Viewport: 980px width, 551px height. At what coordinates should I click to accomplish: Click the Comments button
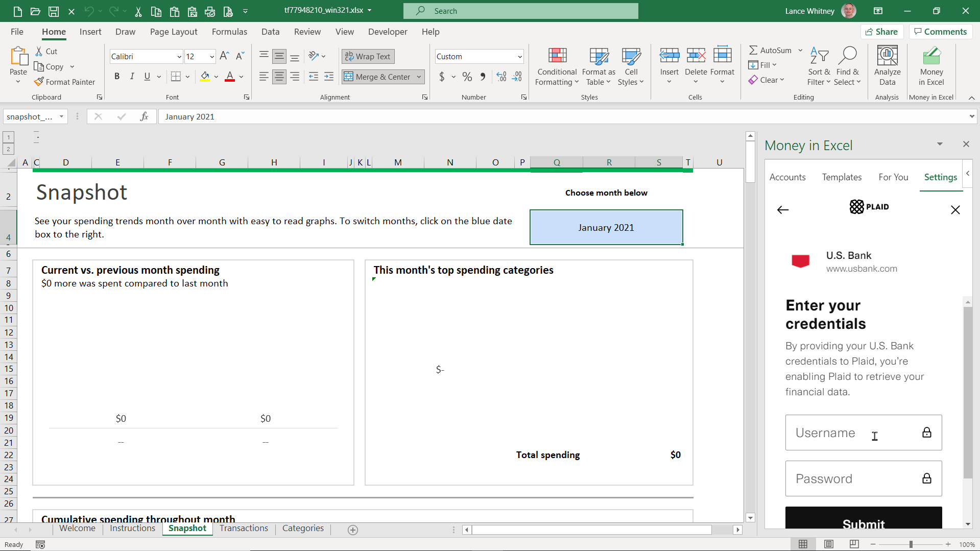[x=941, y=32]
